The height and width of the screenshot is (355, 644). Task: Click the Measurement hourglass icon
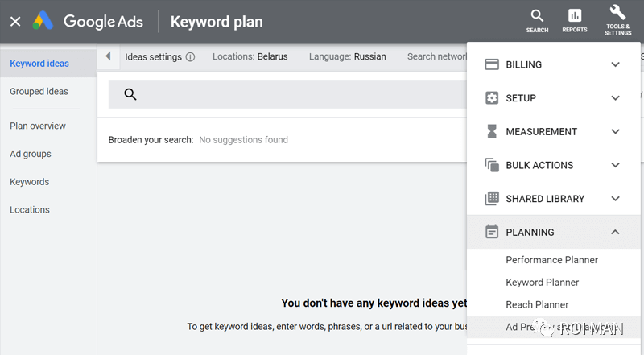click(492, 131)
